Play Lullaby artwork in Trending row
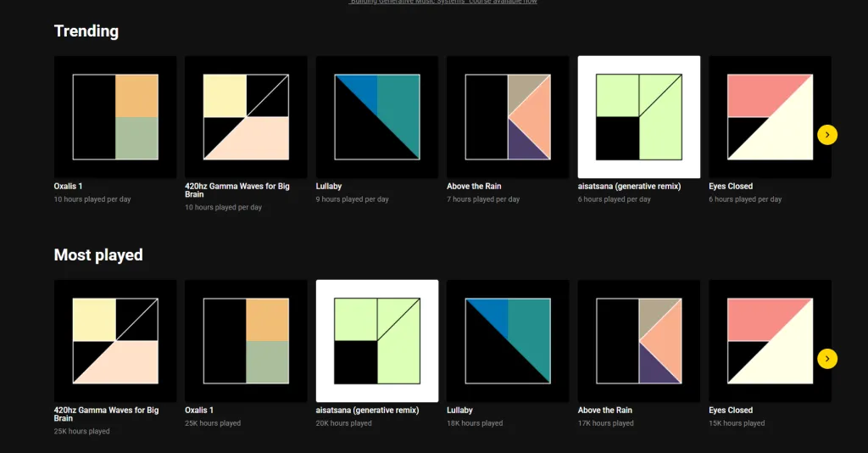 pyautogui.click(x=377, y=117)
